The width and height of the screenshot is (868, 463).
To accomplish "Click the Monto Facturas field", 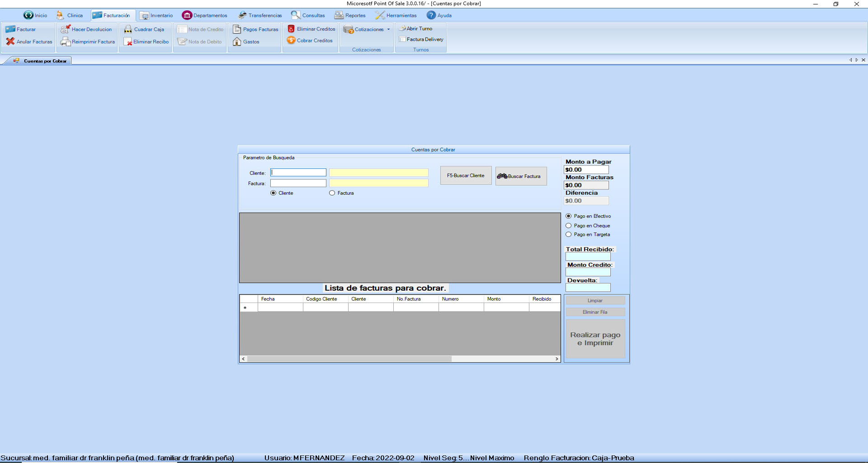I will [x=586, y=185].
